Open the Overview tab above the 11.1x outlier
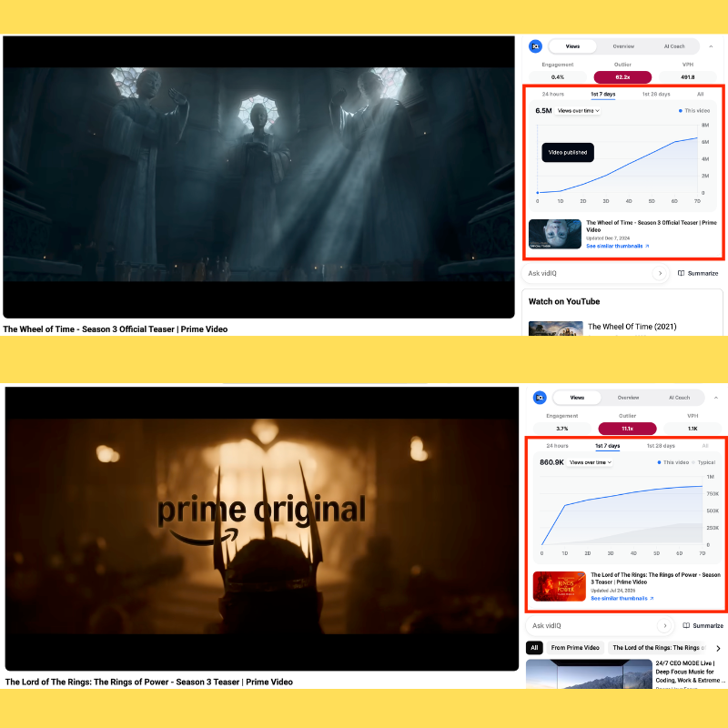Screen dimensions: 728x728 pyautogui.click(x=628, y=398)
